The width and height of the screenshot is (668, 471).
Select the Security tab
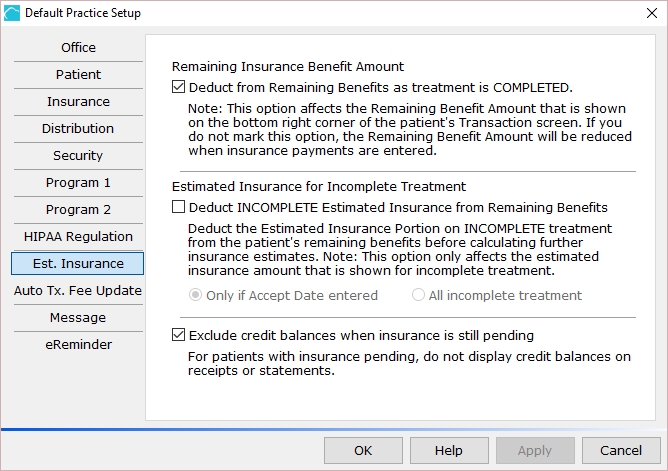tap(78, 155)
